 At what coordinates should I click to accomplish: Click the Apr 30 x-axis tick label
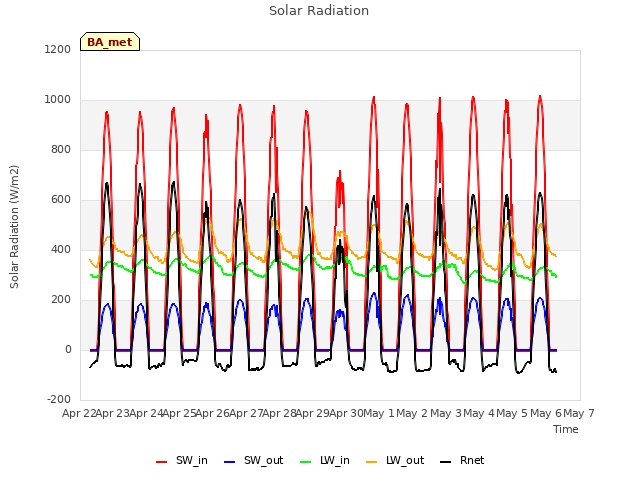pyautogui.click(x=346, y=413)
